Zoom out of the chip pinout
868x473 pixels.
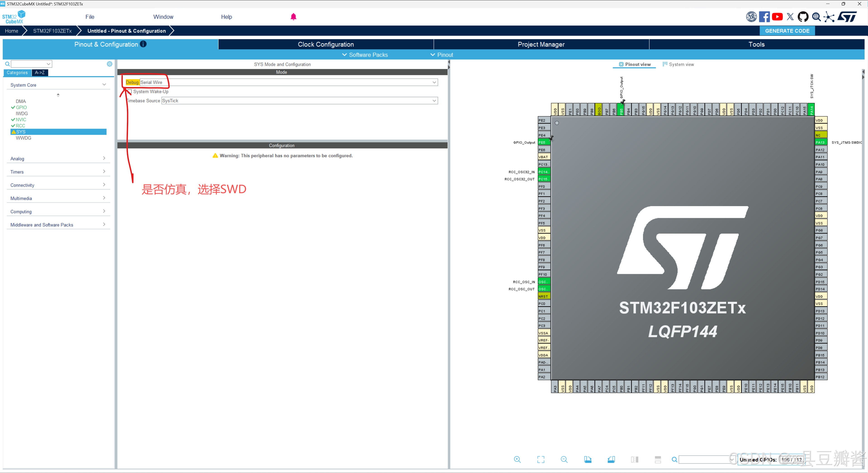click(564, 459)
